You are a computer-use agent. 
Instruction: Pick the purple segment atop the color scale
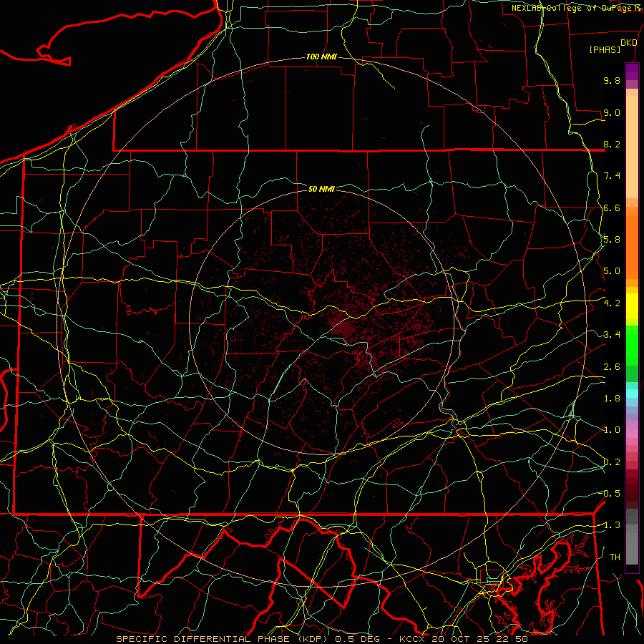tap(632, 72)
